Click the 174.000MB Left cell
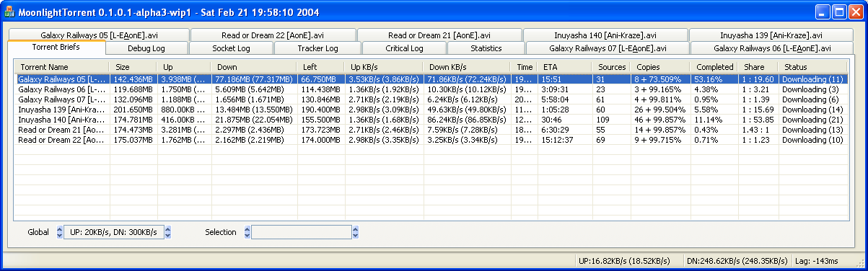The image size is (868, 271). coord(321,140)
